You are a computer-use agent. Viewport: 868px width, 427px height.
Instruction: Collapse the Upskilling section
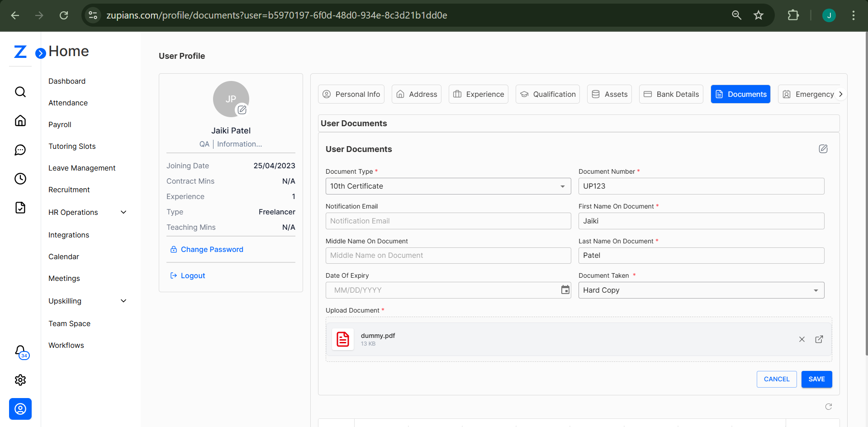point(123,300)
